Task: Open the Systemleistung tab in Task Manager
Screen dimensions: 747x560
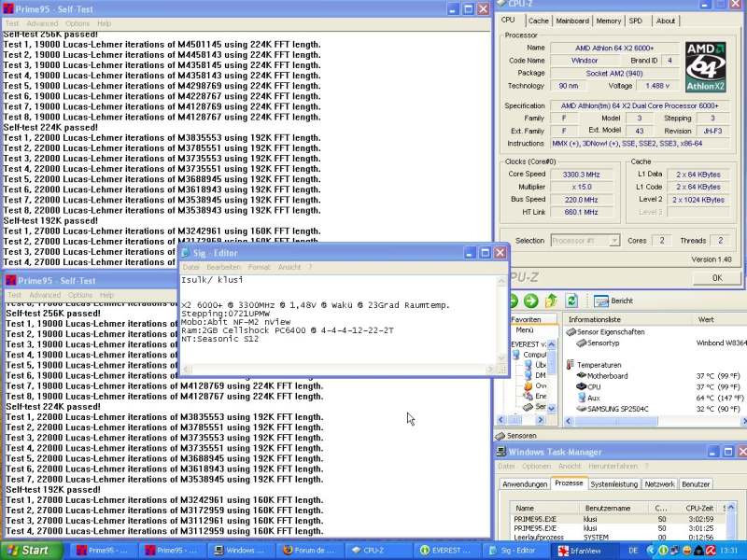Action: tap(613, 483)
